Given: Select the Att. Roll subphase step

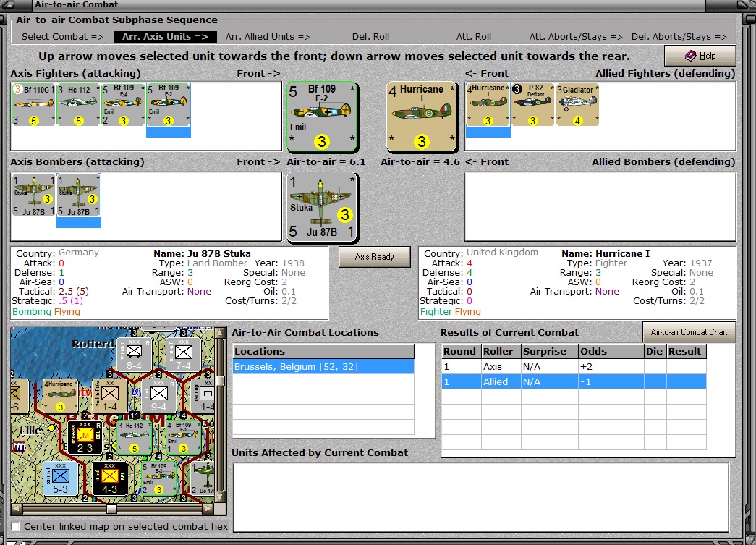Looking at the screenshot, I should click(x=473, y=37).
